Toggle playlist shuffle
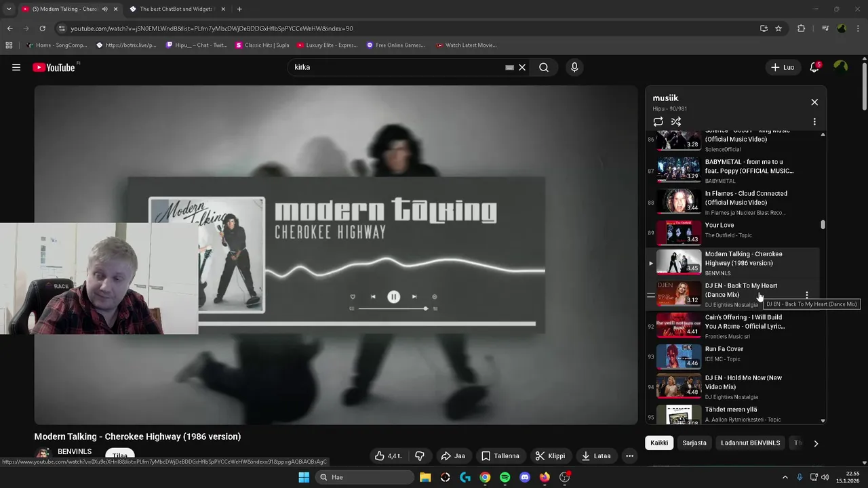Viewport: 868px width, 488px height. click(x=676, y=122)
